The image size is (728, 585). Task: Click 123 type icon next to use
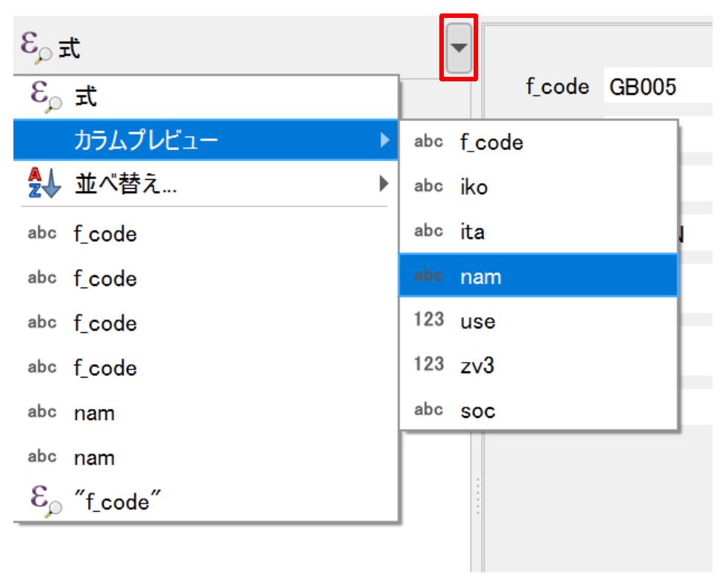pos(429,319)
